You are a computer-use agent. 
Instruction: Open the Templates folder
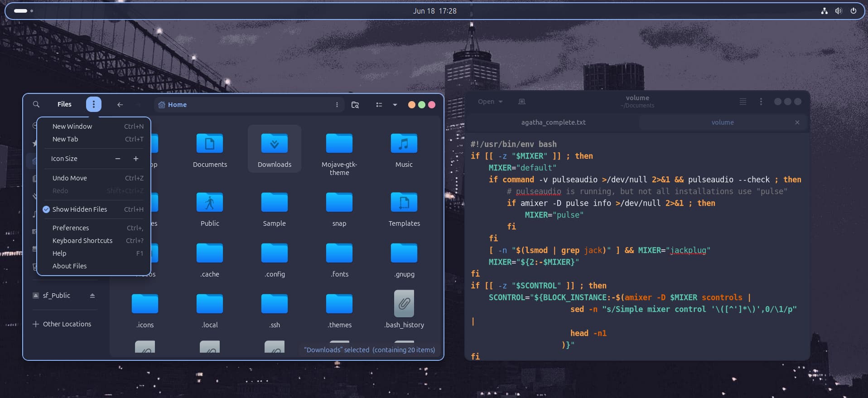pyautogui.click(x=404, y=209)
